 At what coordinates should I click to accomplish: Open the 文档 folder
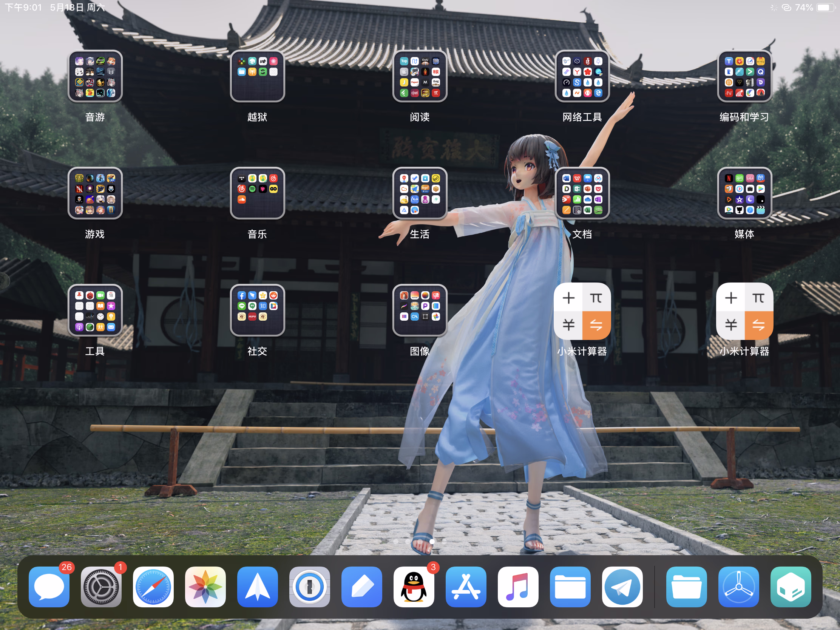click(582, 193)
